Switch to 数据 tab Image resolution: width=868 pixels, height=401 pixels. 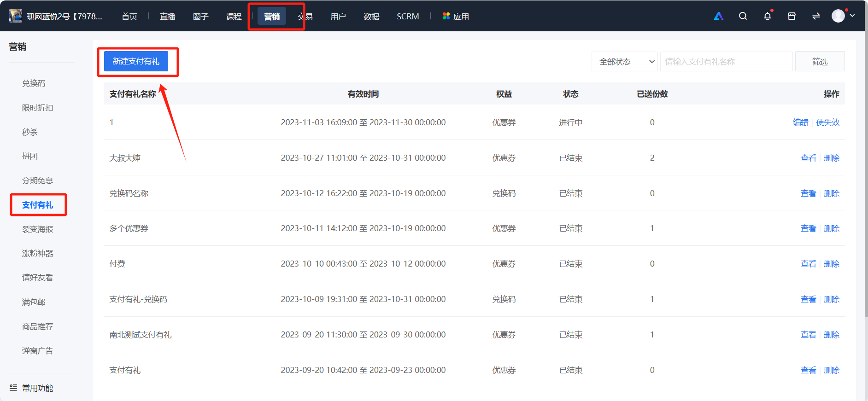coord(371,17)
